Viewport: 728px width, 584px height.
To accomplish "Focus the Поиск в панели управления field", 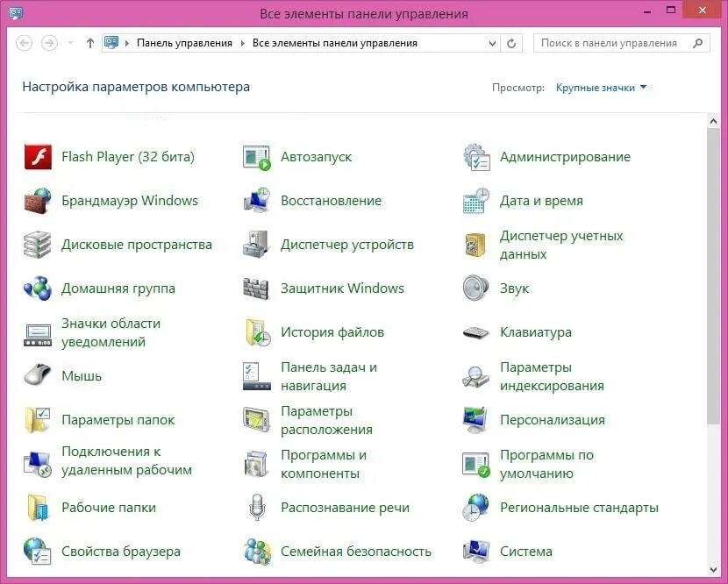I will pyautogui.click(x=621, y=43).
